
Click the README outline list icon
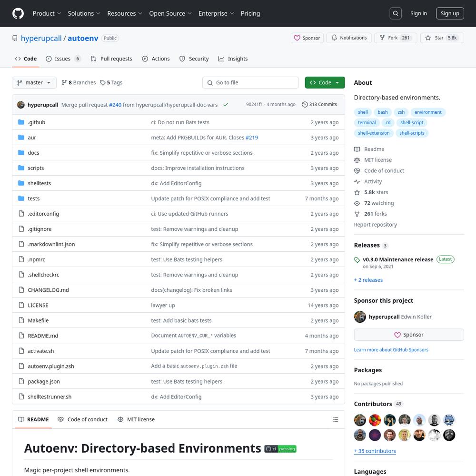(x=335, y=419)
